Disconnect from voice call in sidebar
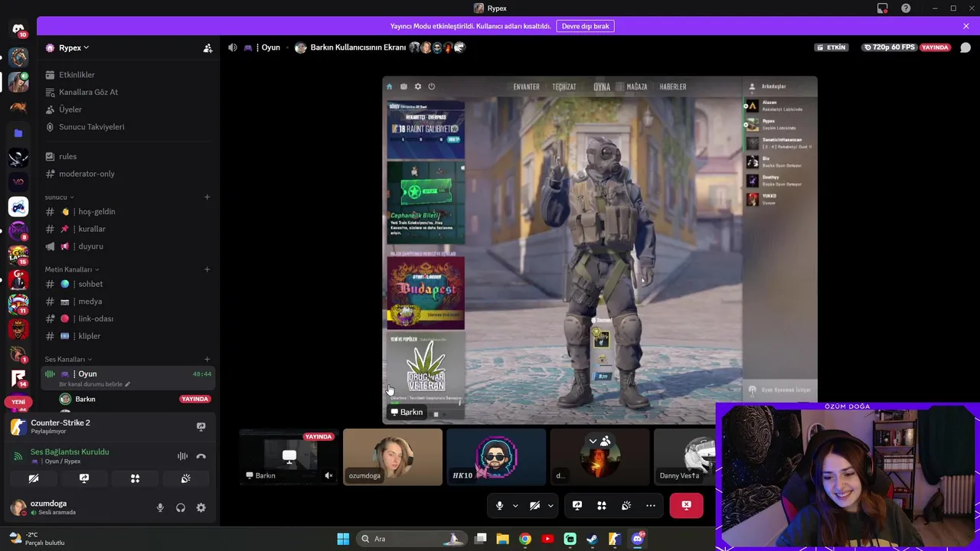The height and width of the screenshot is (551, 980). pos(201,456)
